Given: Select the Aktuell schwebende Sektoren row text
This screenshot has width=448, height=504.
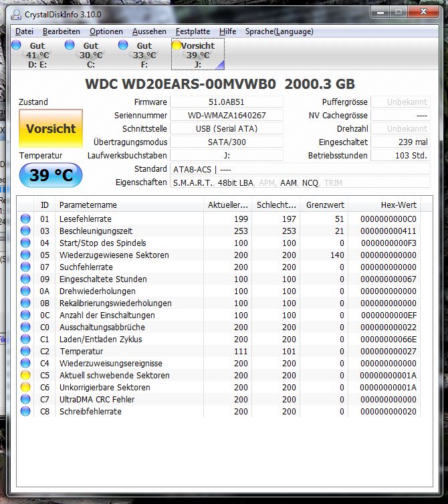Looking at the screenshot, I should [x=114, y=375].
